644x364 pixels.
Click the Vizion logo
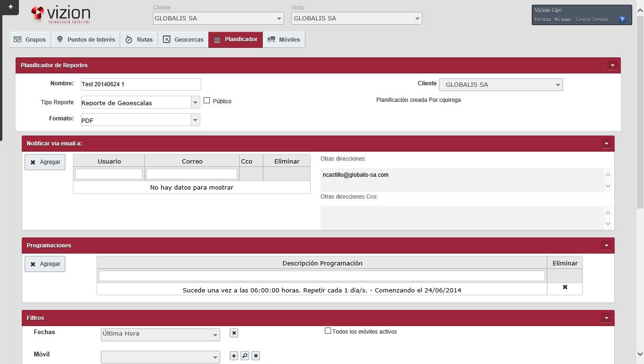[x=60, y=15]
